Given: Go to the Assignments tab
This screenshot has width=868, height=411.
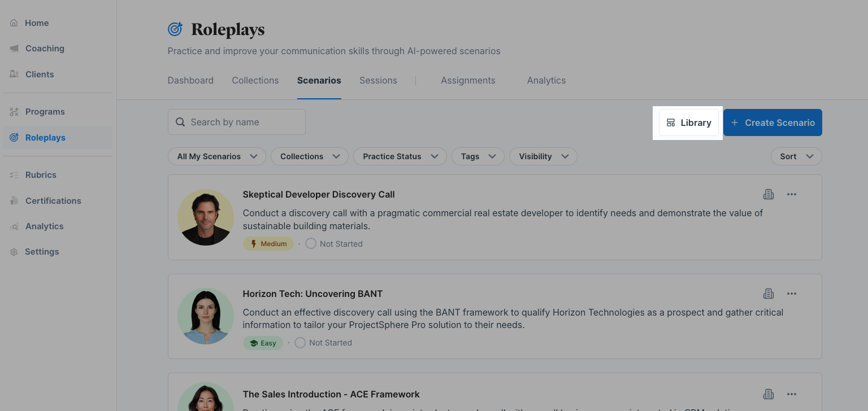Looking at the screenshot, I should (468, 81).
